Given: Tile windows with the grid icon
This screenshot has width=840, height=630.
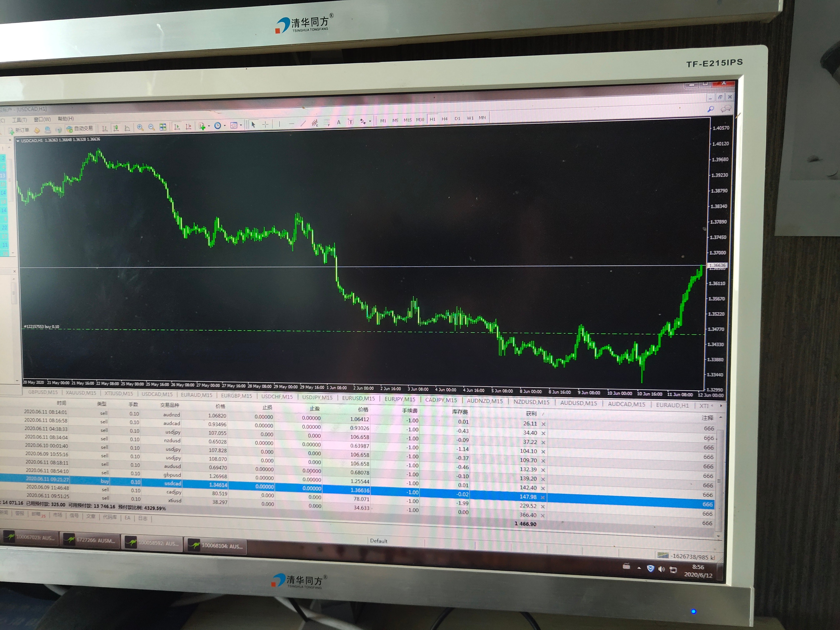Looking at the screenshot, I should coord(163,127).
